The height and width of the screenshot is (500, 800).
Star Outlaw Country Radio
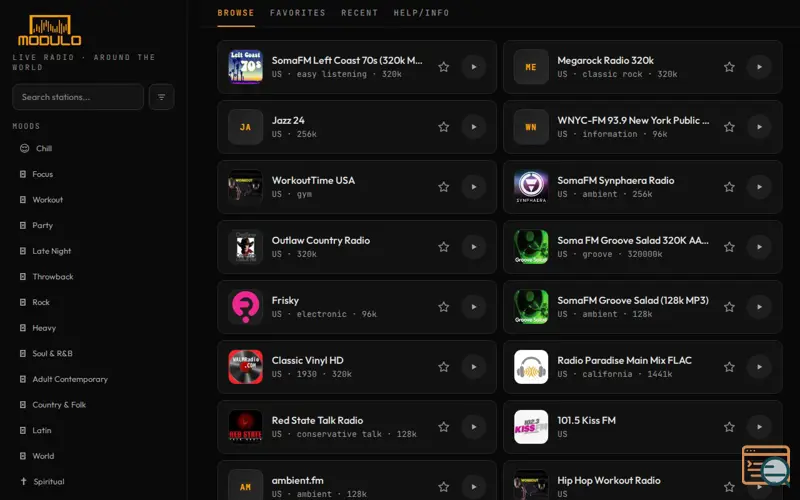click(444, 247)
